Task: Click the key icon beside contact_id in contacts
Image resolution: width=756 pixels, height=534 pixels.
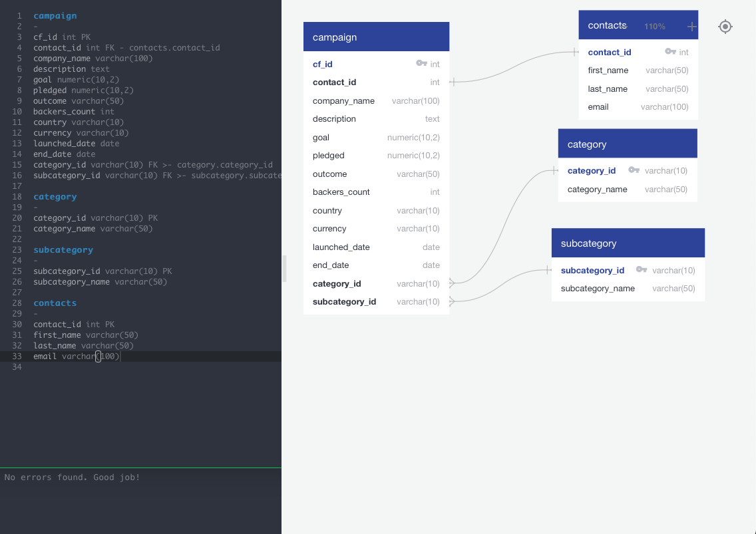Action: (671, 52)
